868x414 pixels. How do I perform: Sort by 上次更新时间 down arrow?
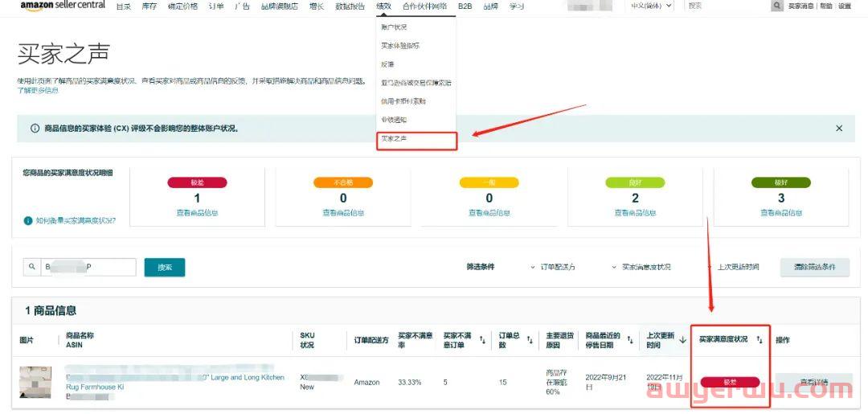(x=682, y=340)
